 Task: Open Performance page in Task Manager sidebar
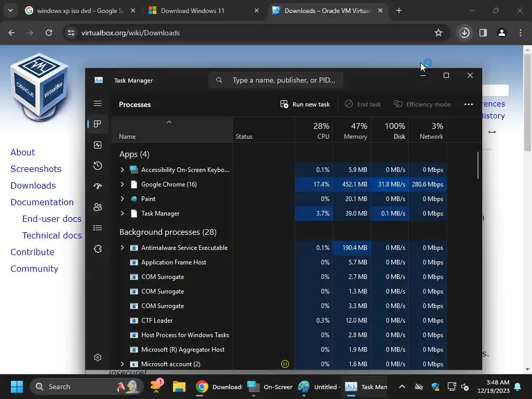click(98, 145)
